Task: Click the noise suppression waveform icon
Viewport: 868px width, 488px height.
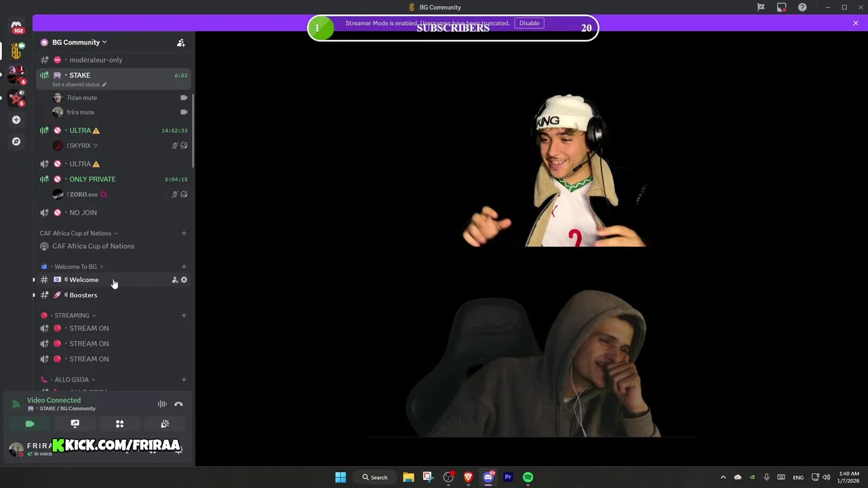Action: 162,404
